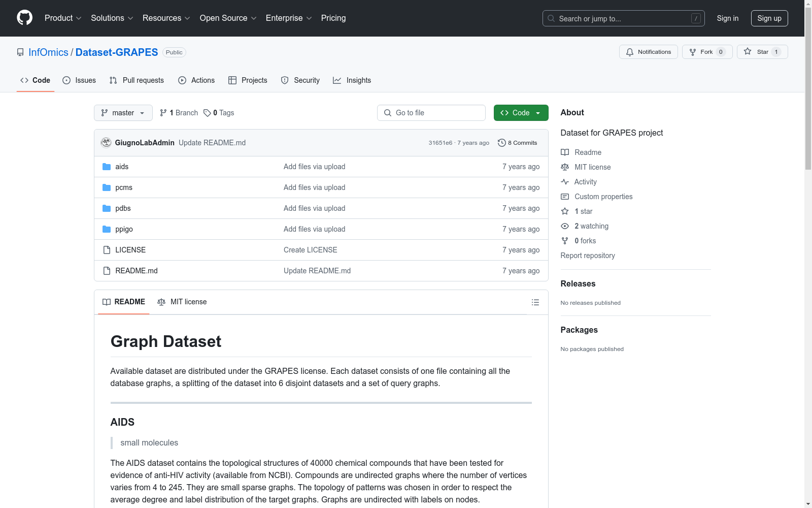Click the commits history clock icon

pyautogui.click(x=502, y=143)
